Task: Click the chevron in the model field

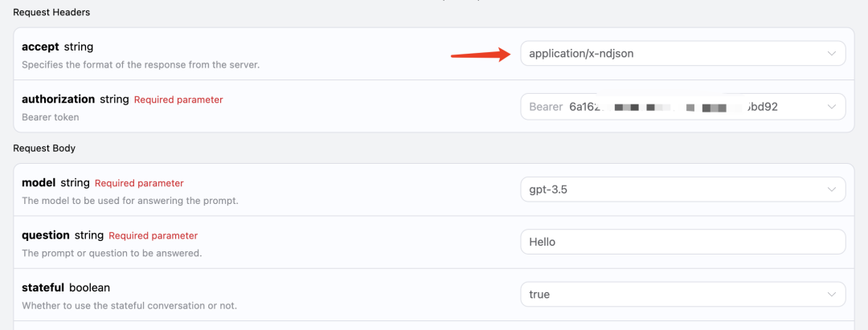Action: click(831, 189)
